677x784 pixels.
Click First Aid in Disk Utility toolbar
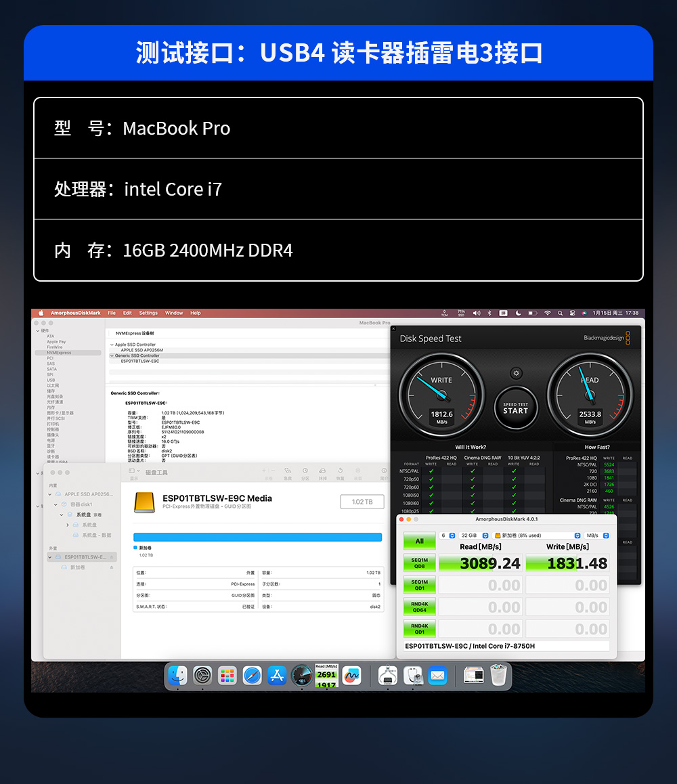tap(288, 473)
